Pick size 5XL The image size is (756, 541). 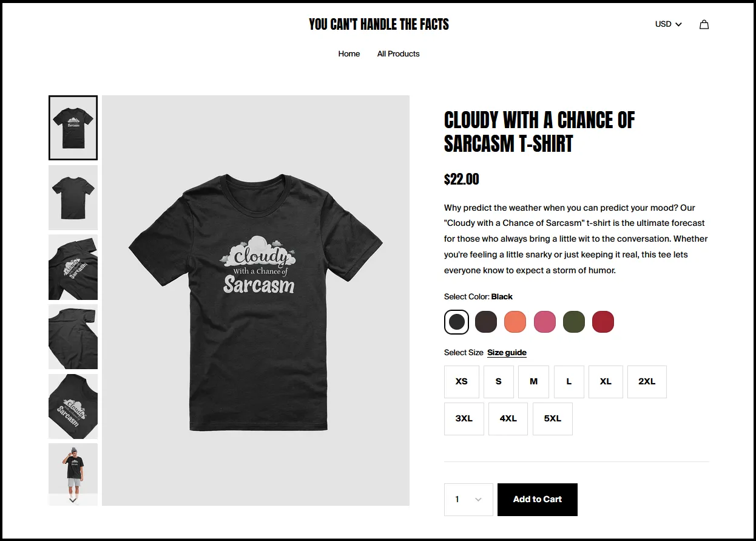[x=553, y=419]
